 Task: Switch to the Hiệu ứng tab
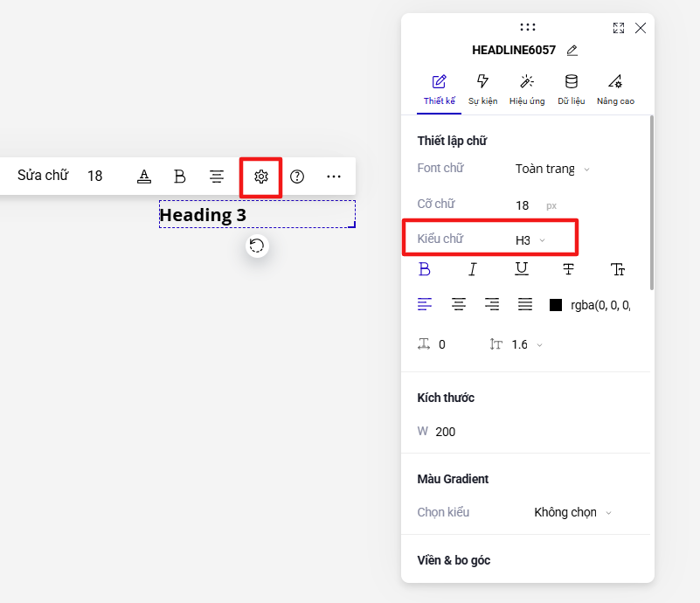[x=527, y=90]
